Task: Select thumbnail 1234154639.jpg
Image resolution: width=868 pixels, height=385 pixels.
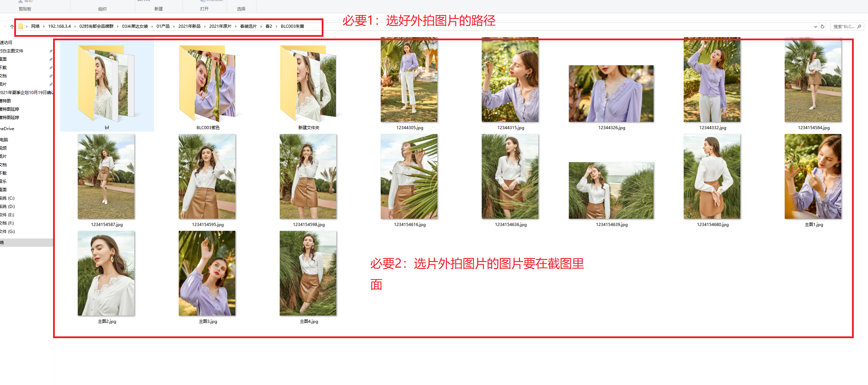Action: (x=611, y=191)
